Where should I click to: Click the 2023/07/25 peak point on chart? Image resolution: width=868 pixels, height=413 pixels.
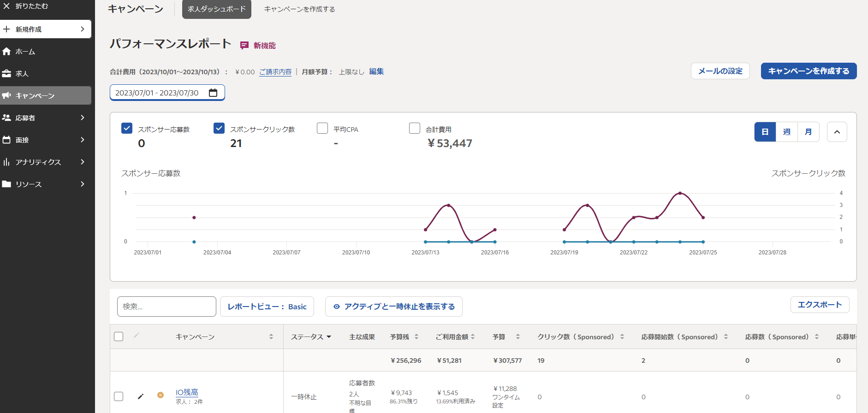coord(680,193)
